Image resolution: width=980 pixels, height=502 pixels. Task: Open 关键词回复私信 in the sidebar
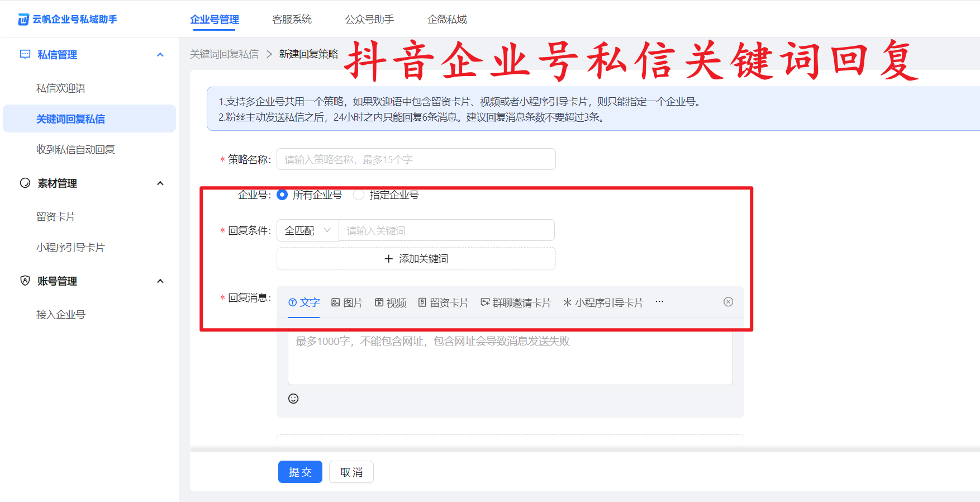tap(89, 119)
